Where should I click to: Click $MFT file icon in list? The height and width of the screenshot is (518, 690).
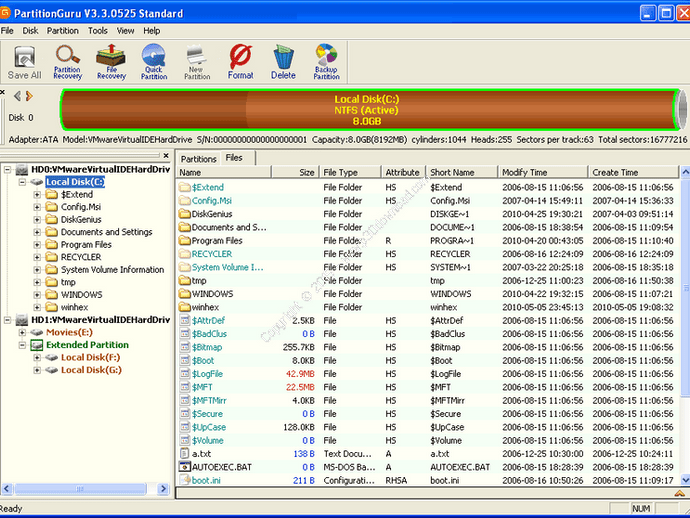click(185, 387)
